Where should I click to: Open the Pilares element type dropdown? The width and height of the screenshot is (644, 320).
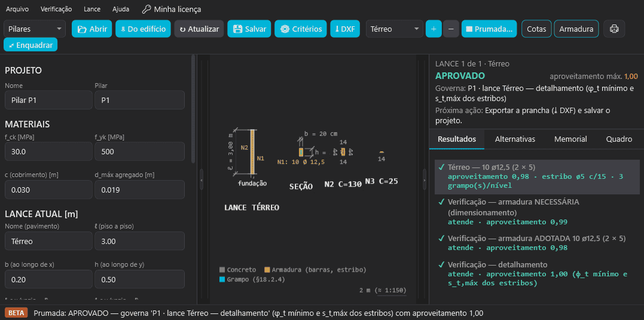(35, 29)
